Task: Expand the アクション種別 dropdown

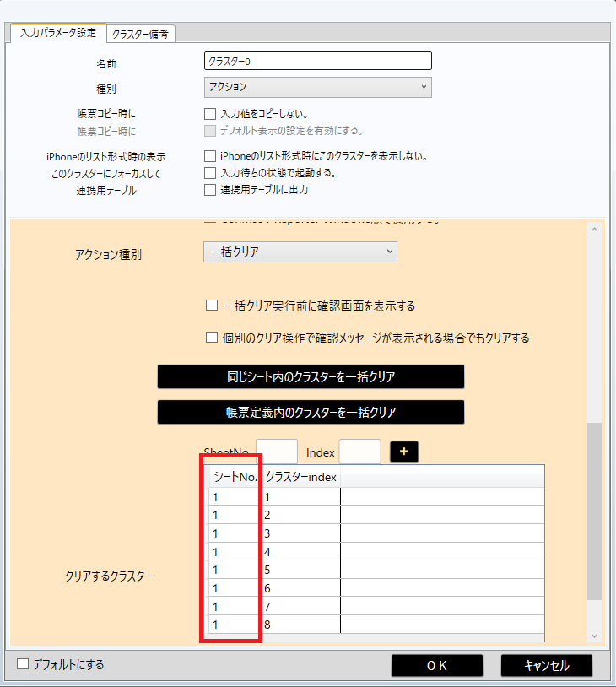Action: tap(300, 252)
